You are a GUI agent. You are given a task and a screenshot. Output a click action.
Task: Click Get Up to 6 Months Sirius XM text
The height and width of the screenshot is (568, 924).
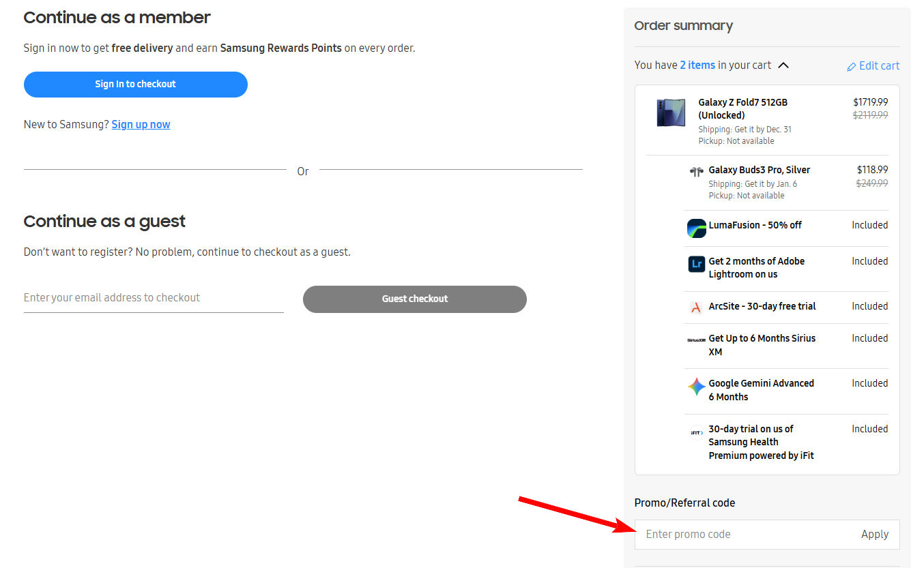point(762,345)
